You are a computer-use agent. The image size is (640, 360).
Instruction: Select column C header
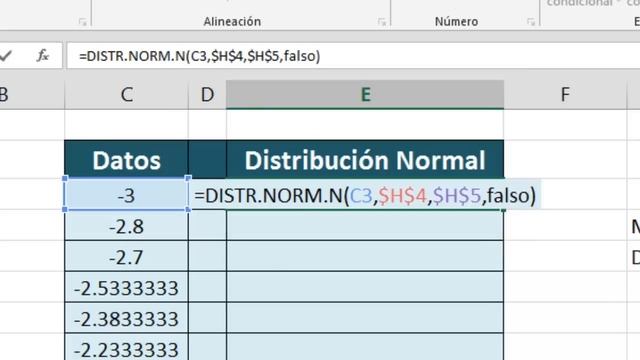(x=127, y=95)
